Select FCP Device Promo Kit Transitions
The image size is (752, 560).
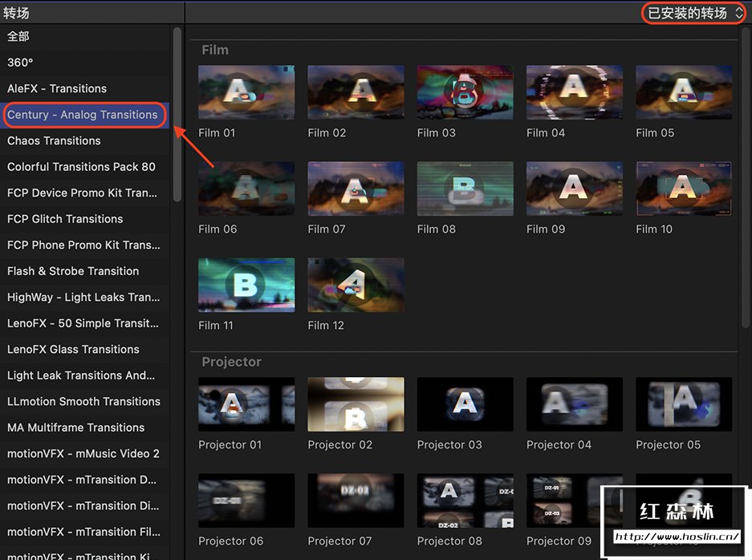pos(84,193)
